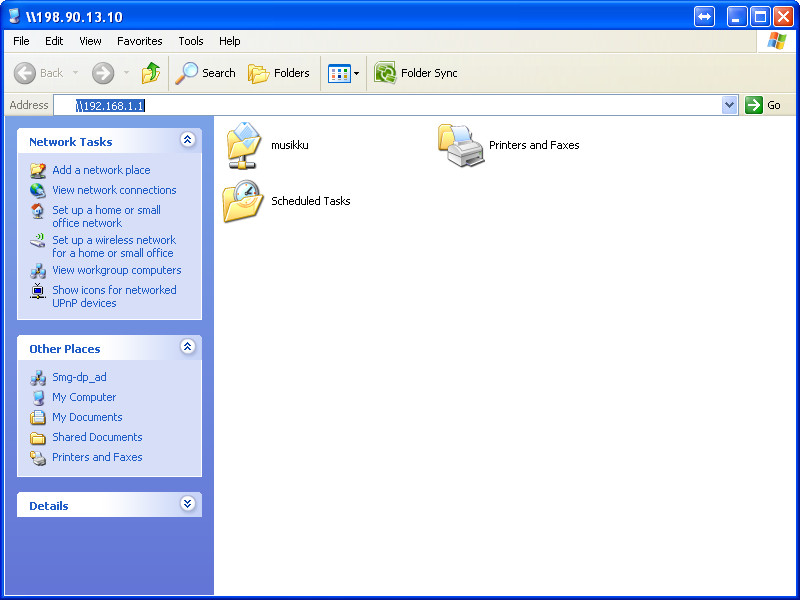Collapse the Other Places panel

pos(187,347)
